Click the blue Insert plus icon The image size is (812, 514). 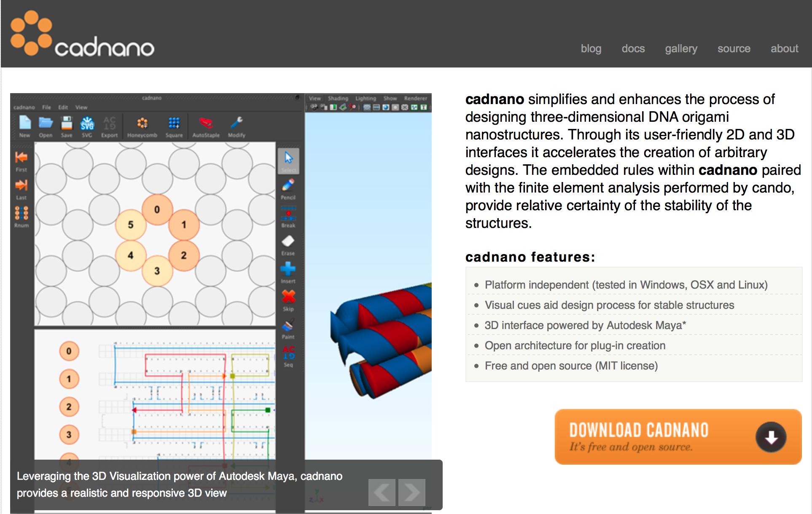288,269
